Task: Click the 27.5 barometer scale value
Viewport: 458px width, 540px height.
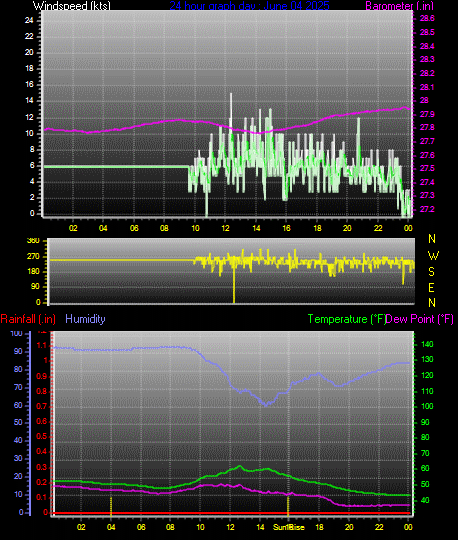Action: (427, 168)
